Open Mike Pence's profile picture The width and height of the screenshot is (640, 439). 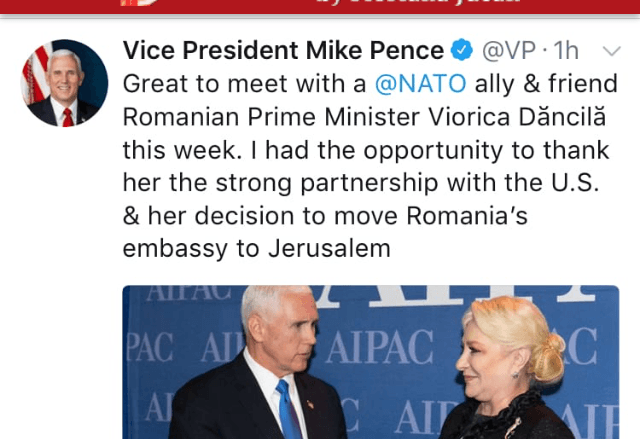coord(65,83)
